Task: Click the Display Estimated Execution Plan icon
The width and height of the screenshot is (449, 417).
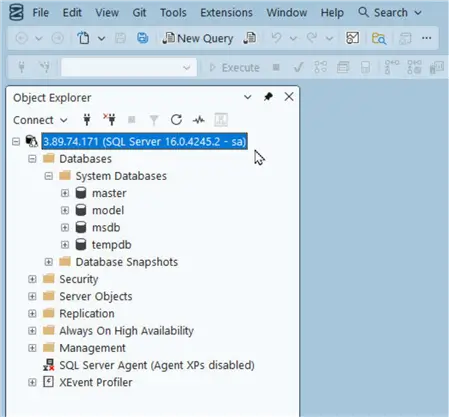Action: [x=320, y=67]
